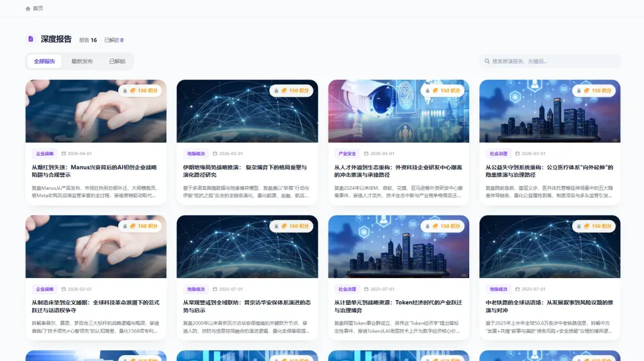The height and width of the screenshot is (361, 644).
Task: Click the calendar icon on the 中老铁路 card
Action: point(518,289)
